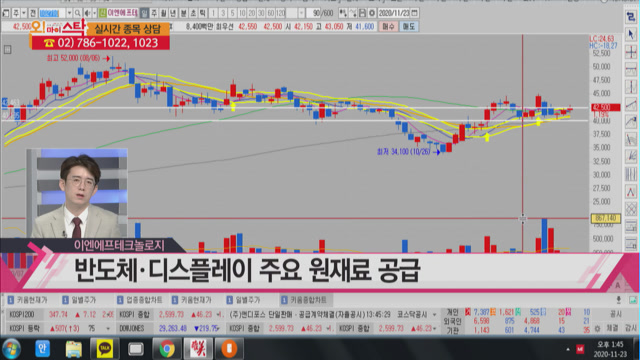
Task: Select the grid cross-hatch tool
Action: pos(631,209)
